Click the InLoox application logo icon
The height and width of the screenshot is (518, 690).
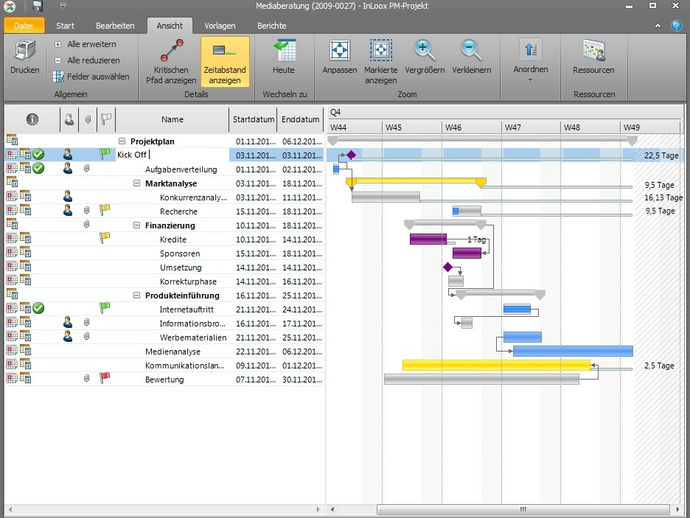pyautogui.click(x=9, y=6)
